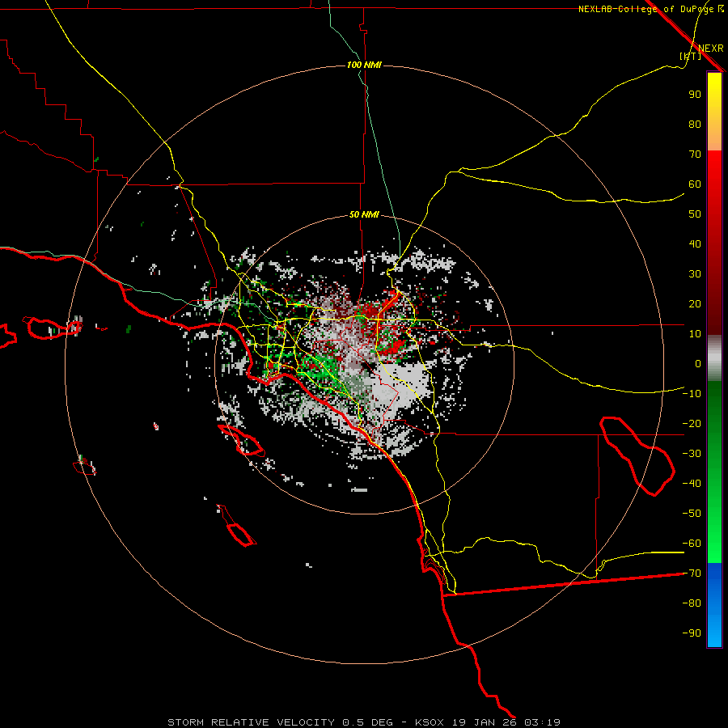Click the -10 value on velocity scale

pos(692,394)
